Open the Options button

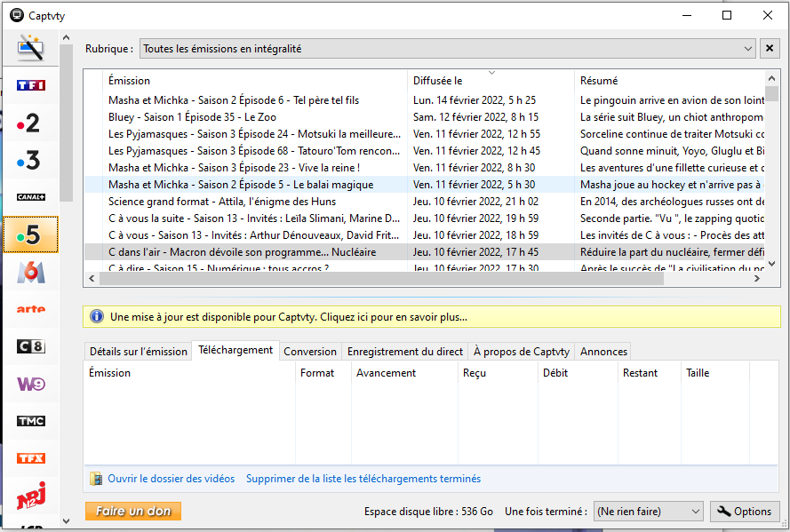click(x=745, y=512)
